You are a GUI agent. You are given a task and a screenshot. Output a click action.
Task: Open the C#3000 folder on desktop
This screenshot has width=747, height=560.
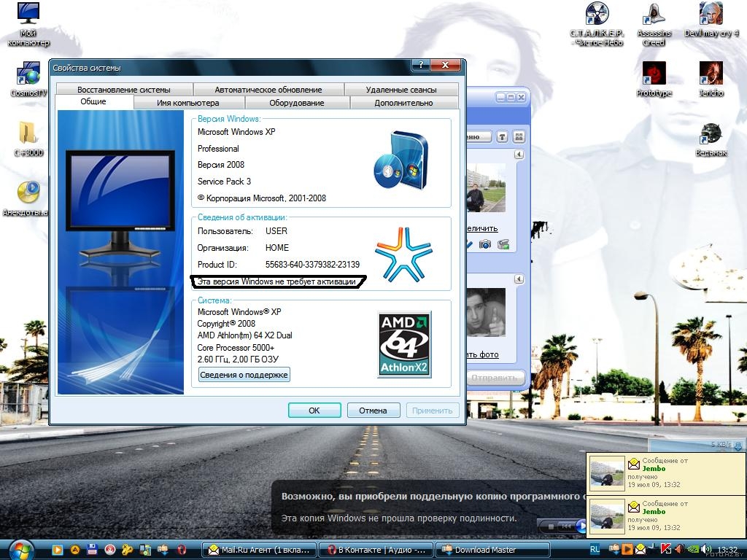28,139
